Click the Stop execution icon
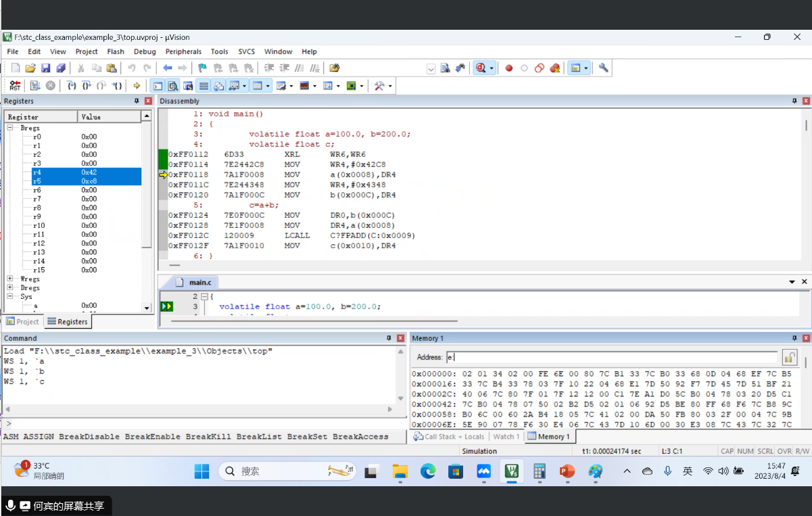This screenshot has height=516, width=812. 50,86
